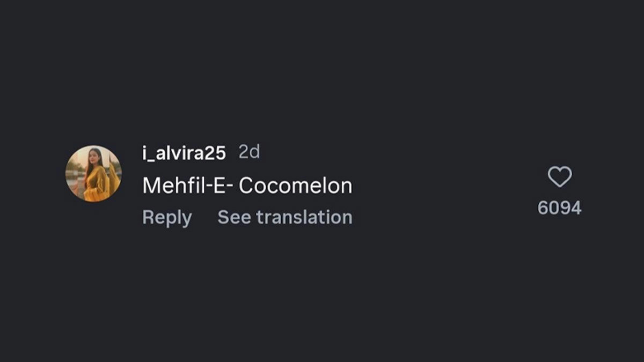Select the Mehfil-E- Cocomelon comment text
Image resolution: width=644 pixels, height=362 pixels.
[x=247, y=186]
